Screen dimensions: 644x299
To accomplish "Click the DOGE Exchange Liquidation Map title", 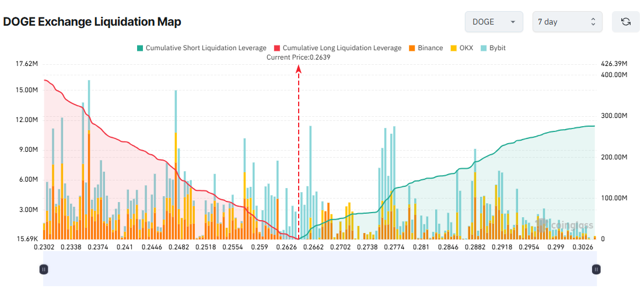I will (92, 22).
